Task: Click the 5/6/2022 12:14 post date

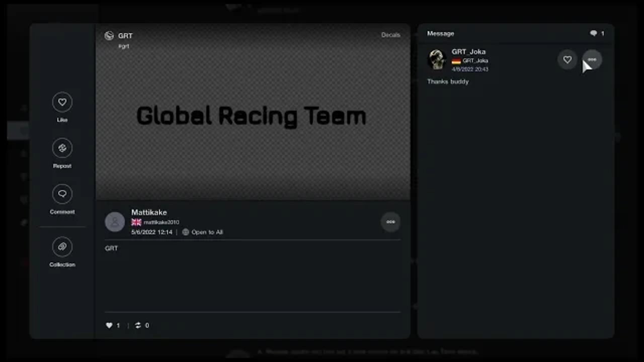Action: click(151, 232)
